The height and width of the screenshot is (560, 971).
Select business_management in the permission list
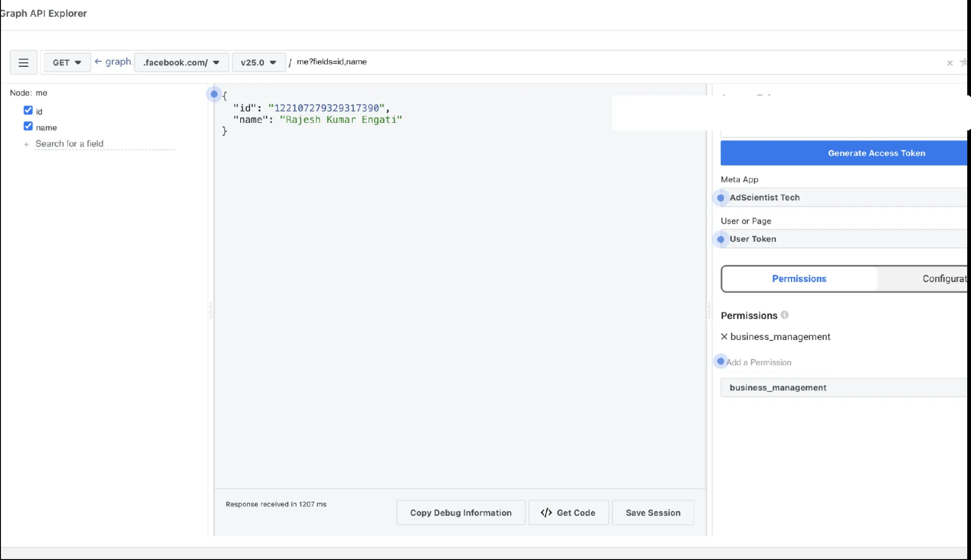[x=845, y=387]
